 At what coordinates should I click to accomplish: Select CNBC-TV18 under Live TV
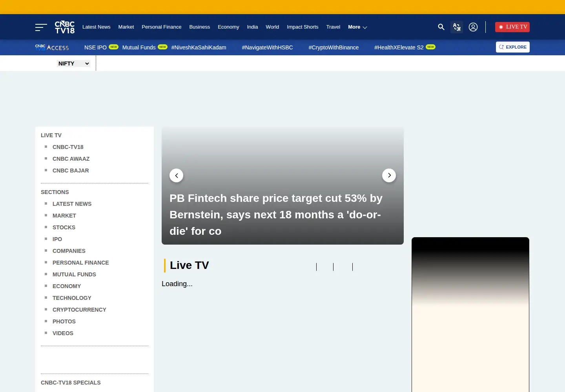pyautogui.click(x=68, y=147)
